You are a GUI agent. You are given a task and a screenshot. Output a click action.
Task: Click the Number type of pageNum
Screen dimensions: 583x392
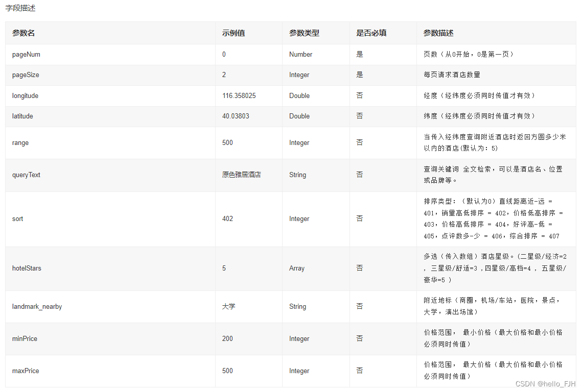tap(301, 55)
